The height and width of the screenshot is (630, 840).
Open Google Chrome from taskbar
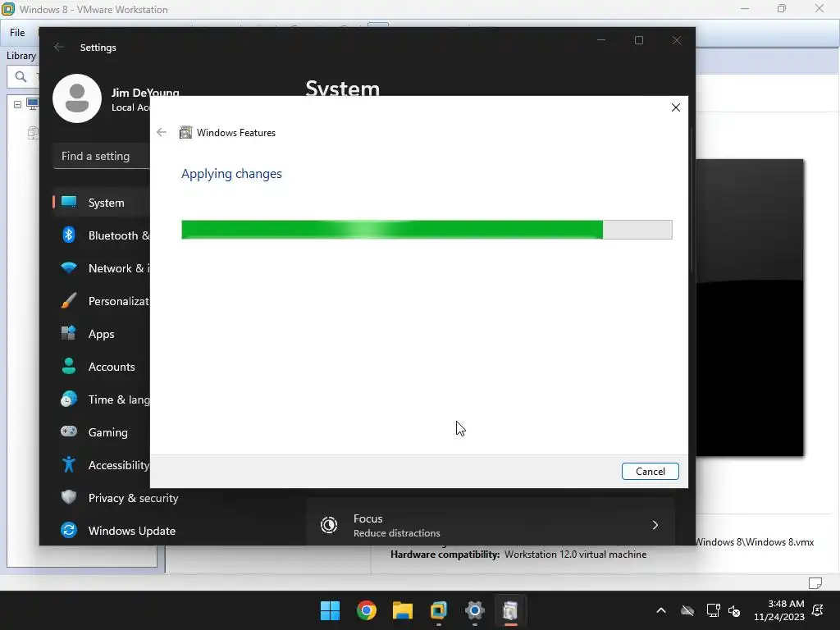point(367,610)
